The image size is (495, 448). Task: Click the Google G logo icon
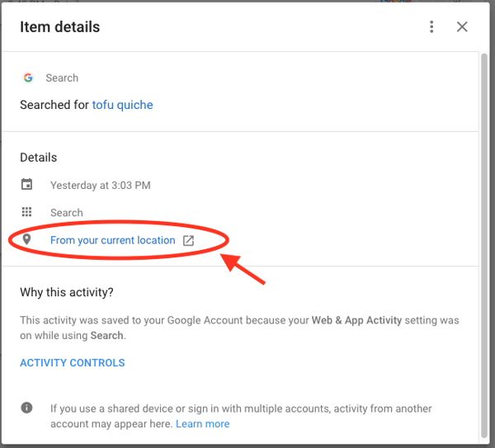tap(28, 78)
